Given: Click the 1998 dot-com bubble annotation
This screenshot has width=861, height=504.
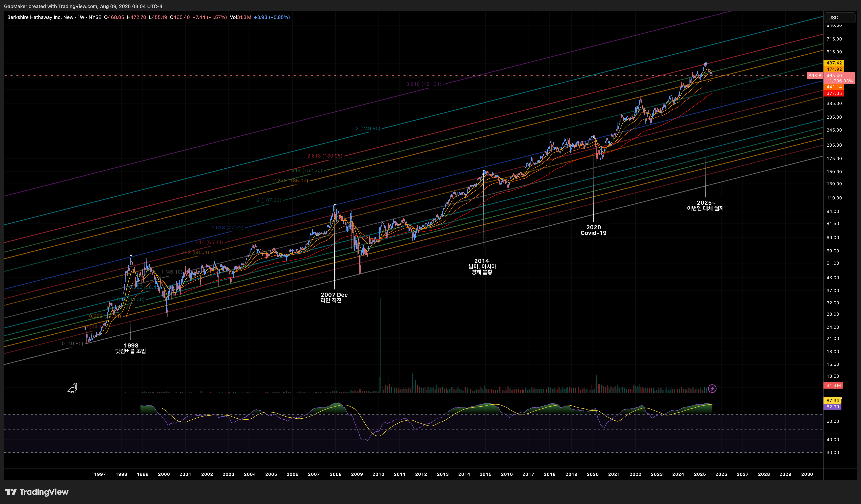Looking at the screenshot, I should coord(131,348).
